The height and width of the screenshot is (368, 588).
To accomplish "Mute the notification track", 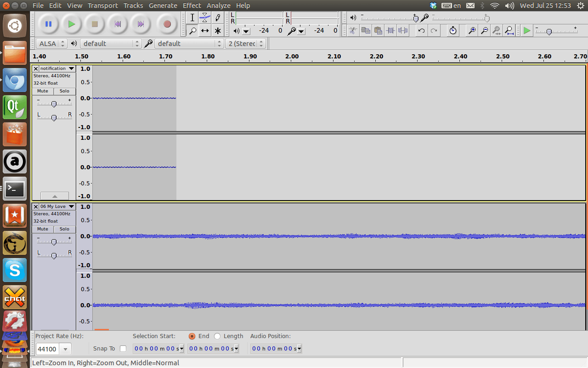I will 43,91.
